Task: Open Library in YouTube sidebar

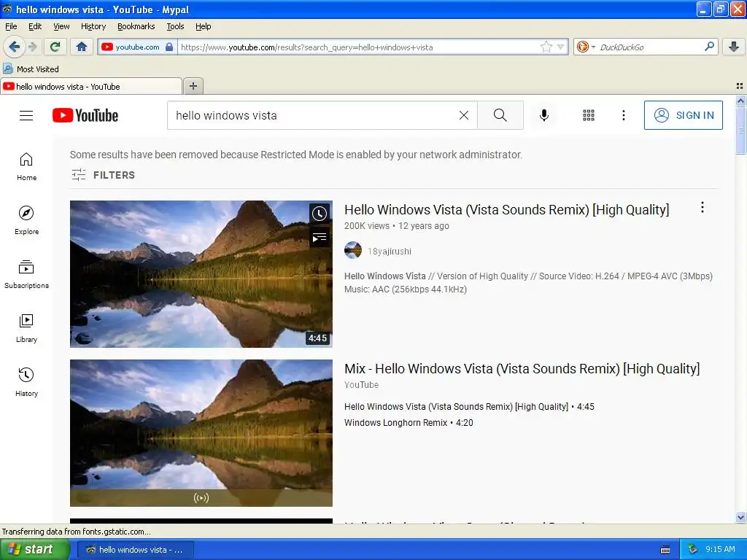Action: pyautogui.click(x=26, y=329)
